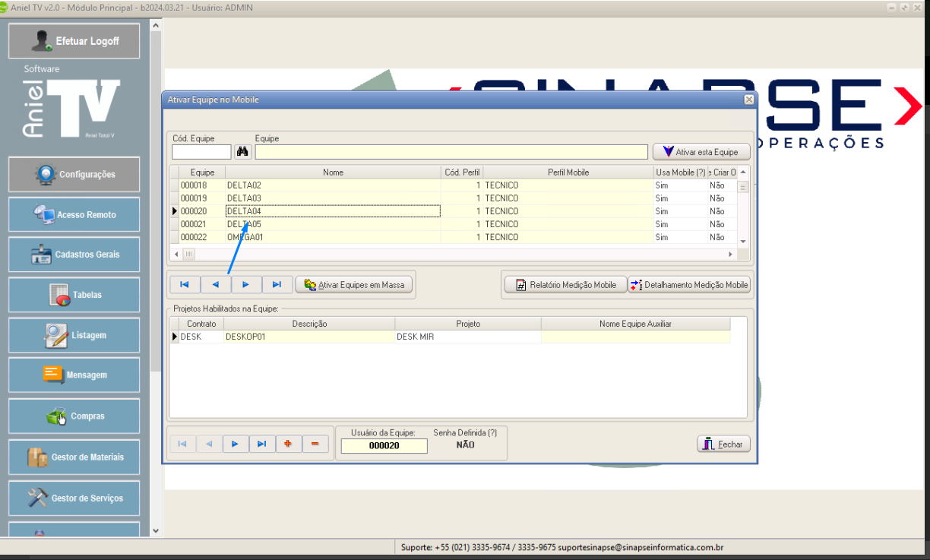Open Cadastros Gerais menu

(x=74, y=255)
